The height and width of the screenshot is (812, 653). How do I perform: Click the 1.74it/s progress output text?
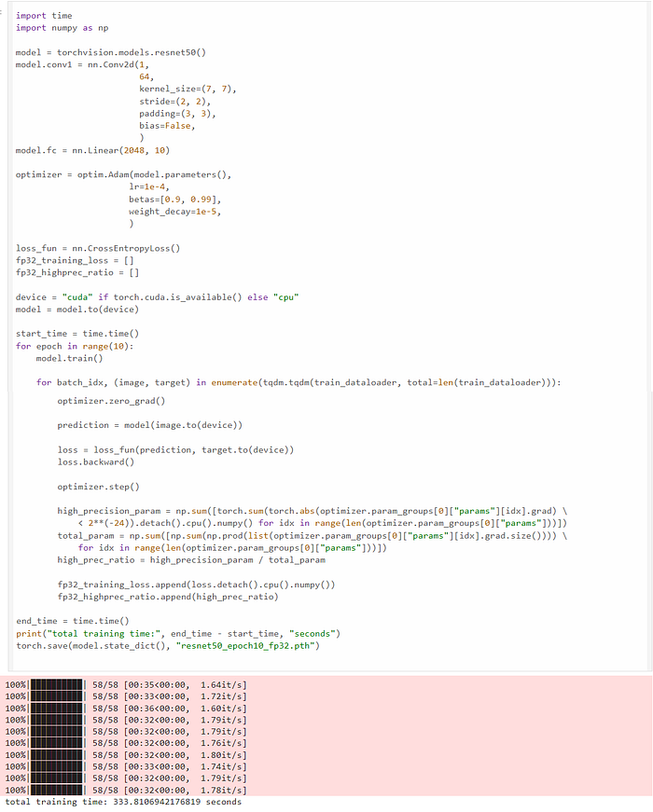pos(126,766)
